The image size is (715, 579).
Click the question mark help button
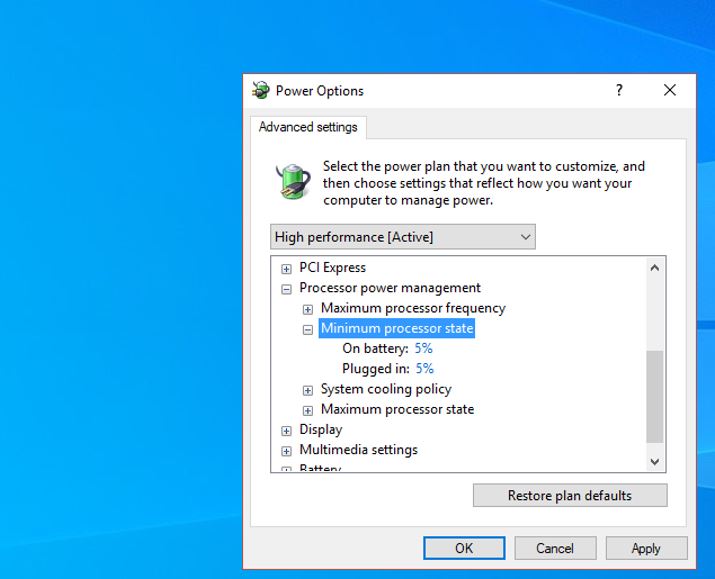(619, 91)
